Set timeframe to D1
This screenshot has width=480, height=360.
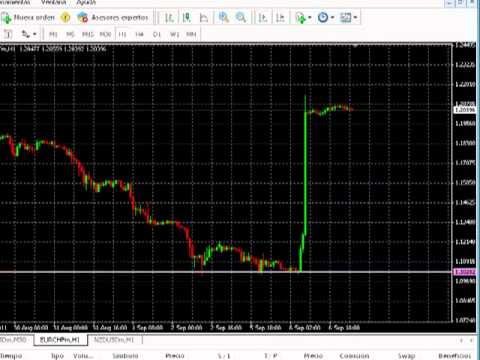[x=157, y=34]
